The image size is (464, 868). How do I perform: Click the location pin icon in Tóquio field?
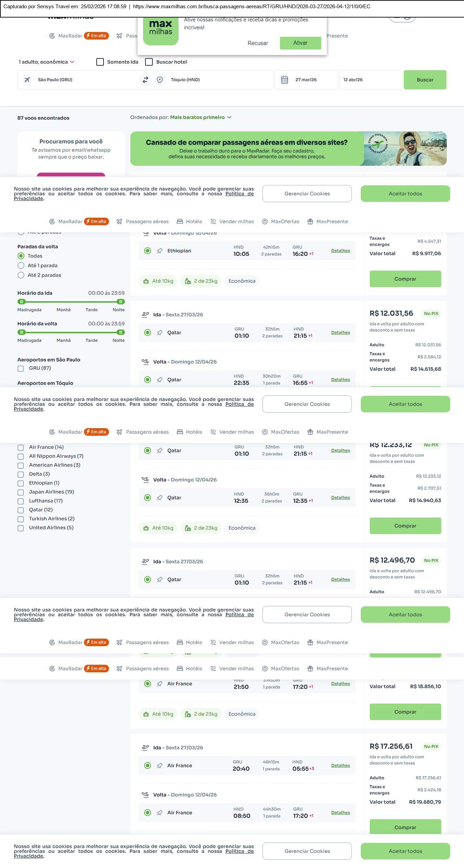point(160,80)
